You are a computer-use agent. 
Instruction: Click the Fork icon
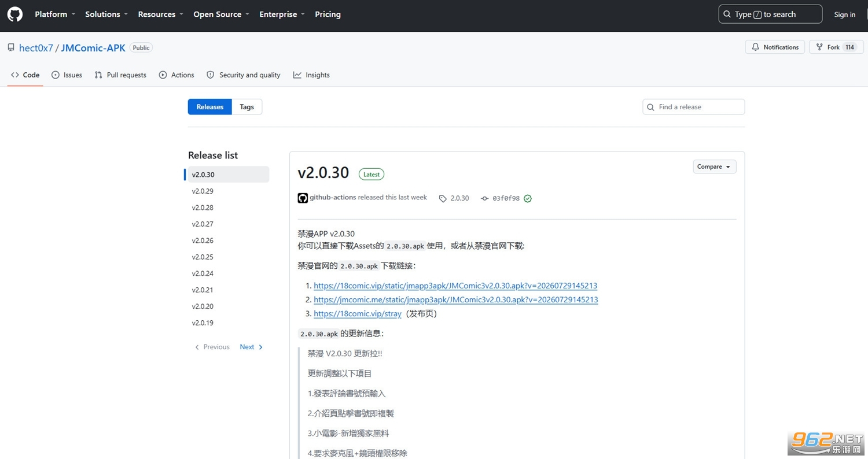(819, 47)
